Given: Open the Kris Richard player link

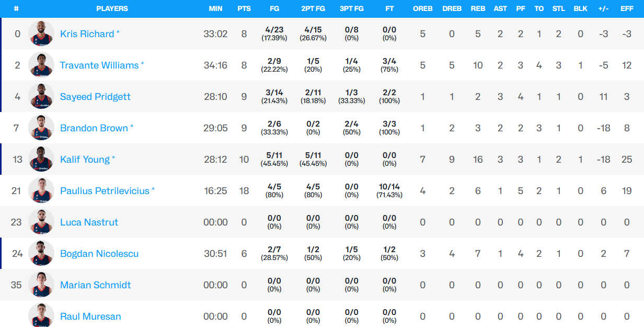Looking at the screenshot, I should point(87,34).
